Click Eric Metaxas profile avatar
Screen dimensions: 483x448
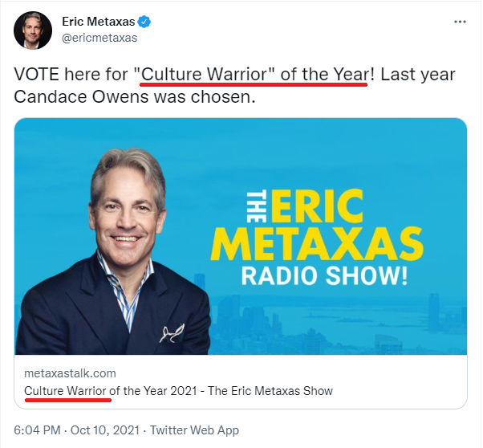(33, 31)
